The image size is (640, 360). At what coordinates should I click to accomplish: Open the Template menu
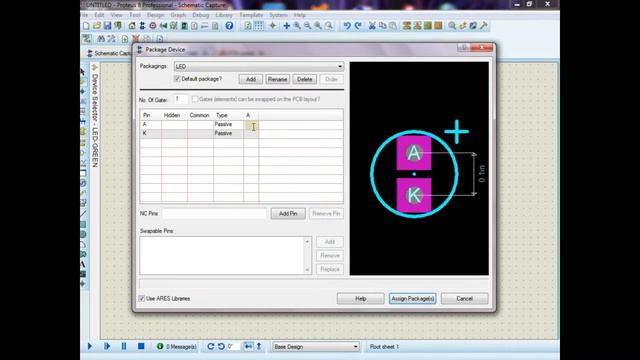[x=251, y=15]
